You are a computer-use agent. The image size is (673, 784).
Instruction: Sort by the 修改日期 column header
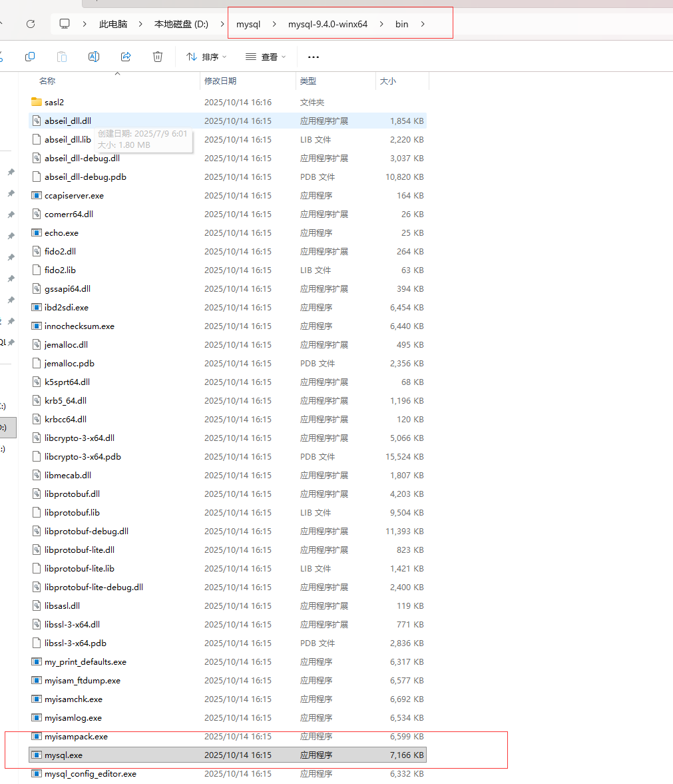(220, 81)
